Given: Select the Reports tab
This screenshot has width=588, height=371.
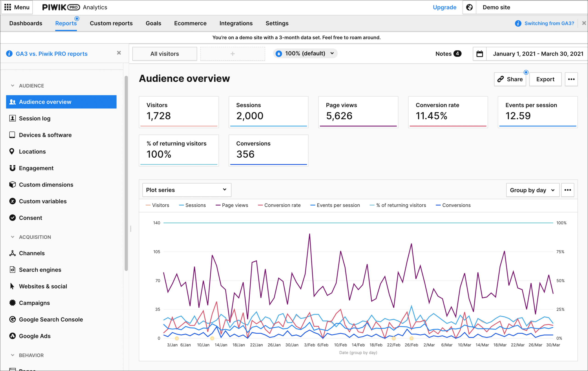Looking at the screenshot, I should (x=66, y=23).
